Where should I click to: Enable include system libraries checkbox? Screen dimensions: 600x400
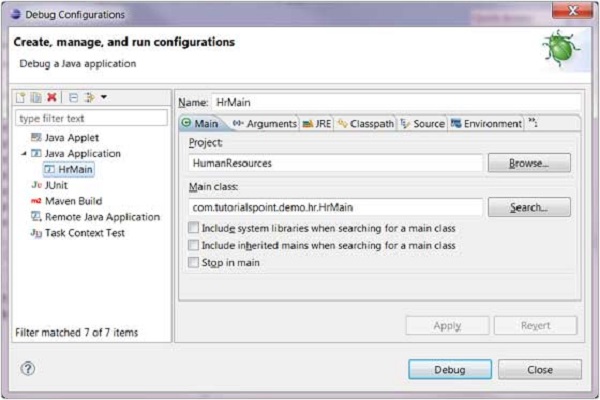[x=194, y=228]
